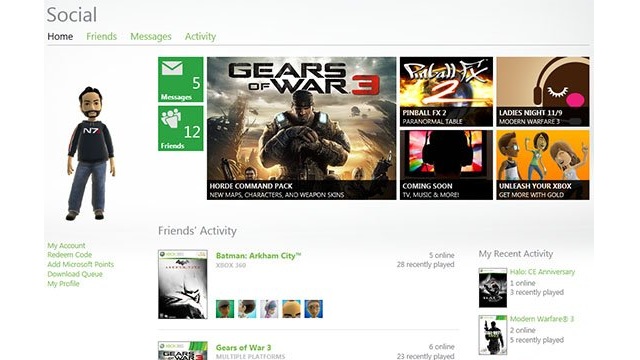Open the Gears of War 3 Horde Command Pack banner

click(301, 128)
